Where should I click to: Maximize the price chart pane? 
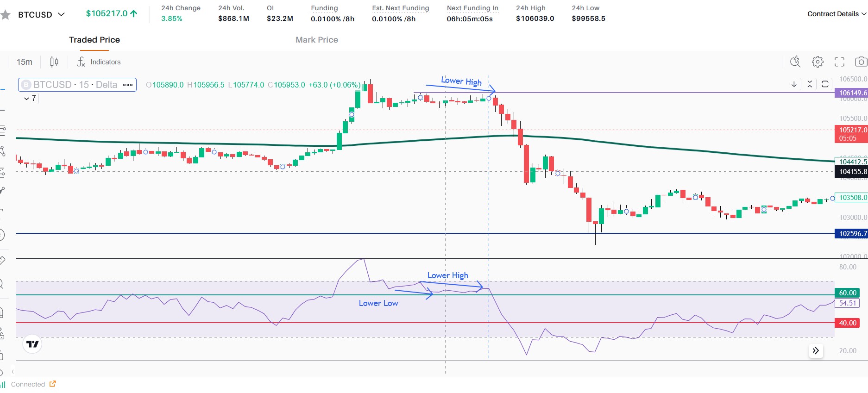pyautogui.click(x=825, y=84)
